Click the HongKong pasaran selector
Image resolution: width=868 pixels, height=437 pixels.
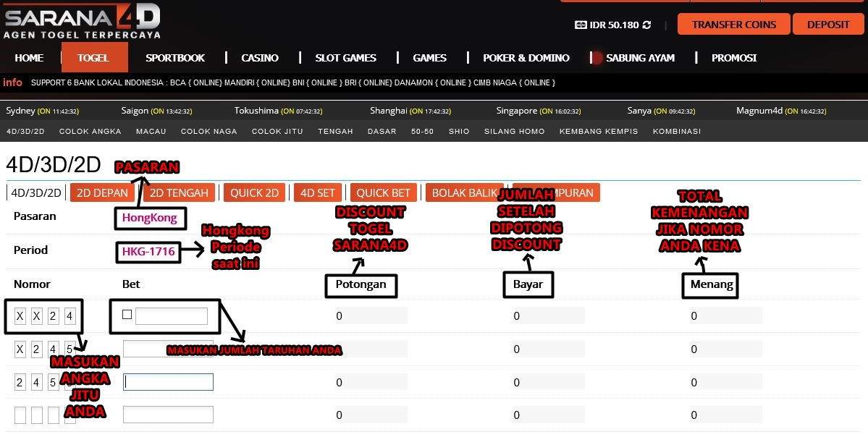(x=150, y=218)
